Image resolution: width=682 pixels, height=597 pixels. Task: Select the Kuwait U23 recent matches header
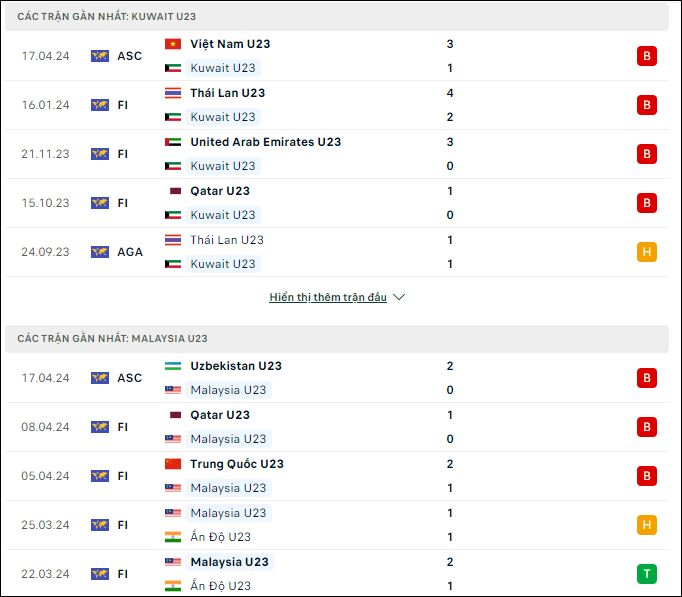(x=337, y=17)
